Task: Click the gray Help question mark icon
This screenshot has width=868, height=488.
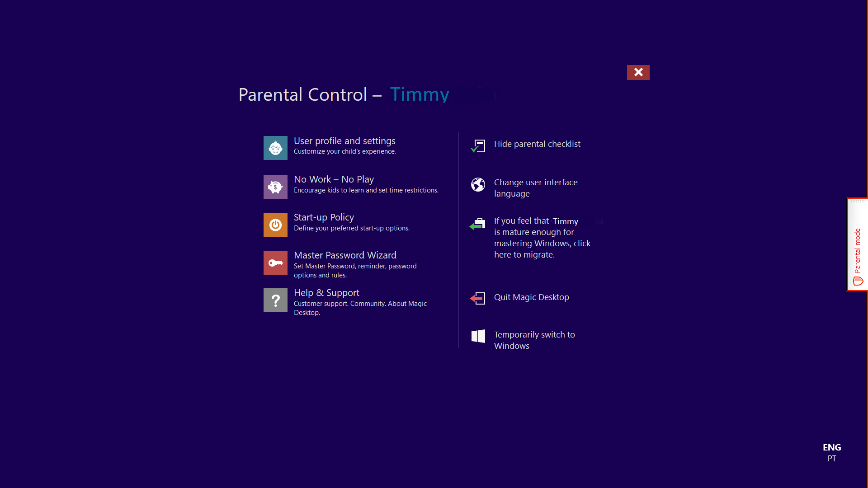Action: click(x=275, y=300)
